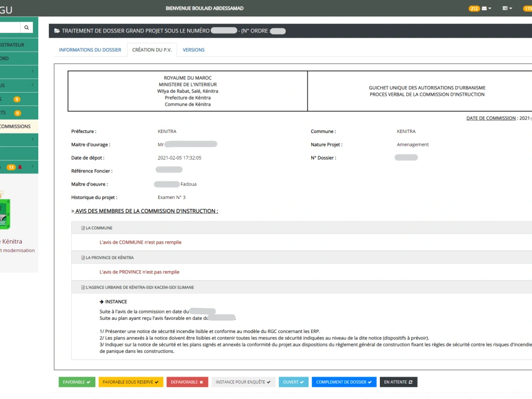The width and height of the screenshot is (532, 399).
Task: Open the VERSIONS tab
Action: (194, 50)
